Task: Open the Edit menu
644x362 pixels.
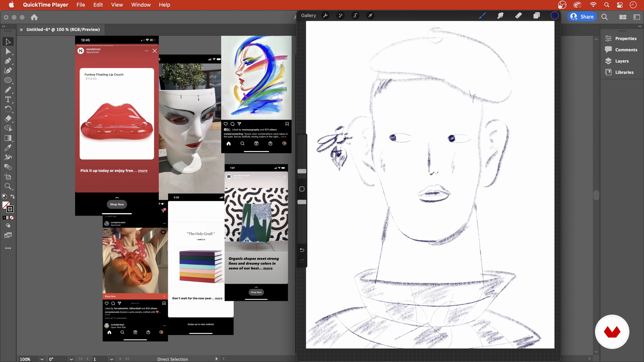Action: (98, 5)
